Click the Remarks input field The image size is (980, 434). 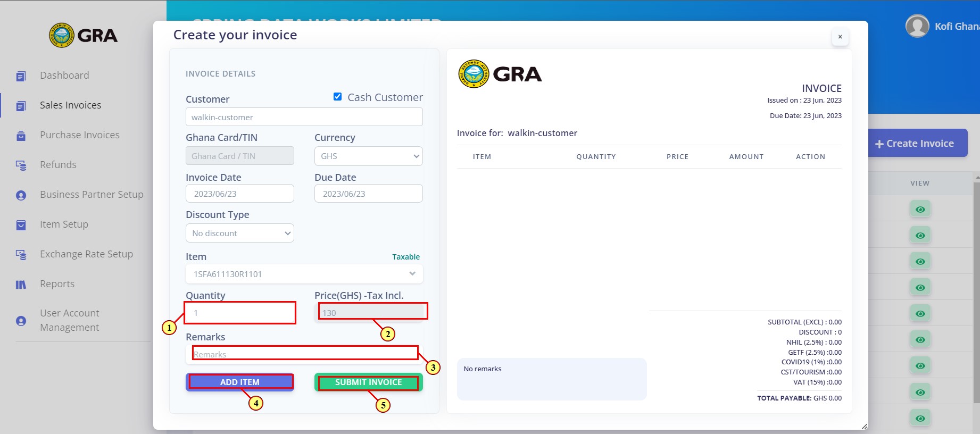coord(304,354)
